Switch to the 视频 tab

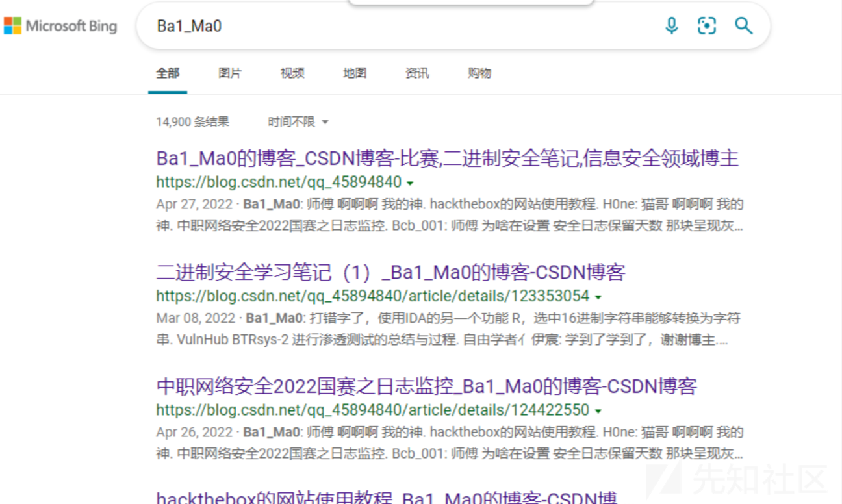tap(292, 73)
